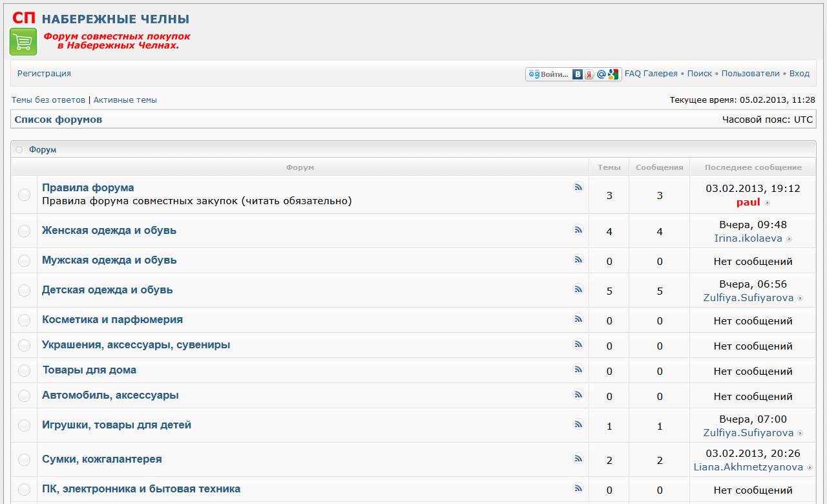Go to last post by Liana.Akhmetzyanova arrow
The height and width of the screenshot is (504, 827).
(810, 468)
